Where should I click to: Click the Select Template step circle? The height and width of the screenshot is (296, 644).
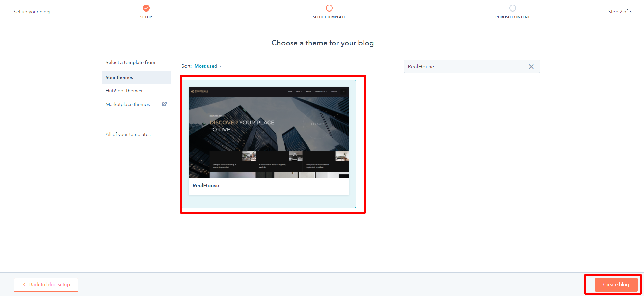(x=329, y=8)
